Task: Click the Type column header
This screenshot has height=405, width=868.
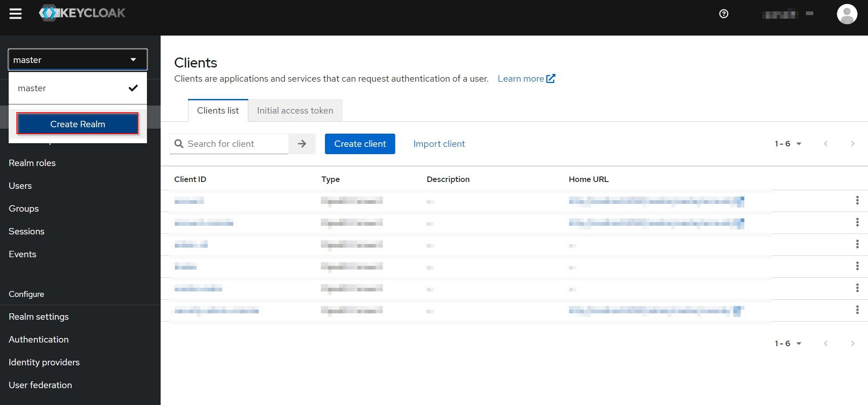Action: [x=330, y=179]
